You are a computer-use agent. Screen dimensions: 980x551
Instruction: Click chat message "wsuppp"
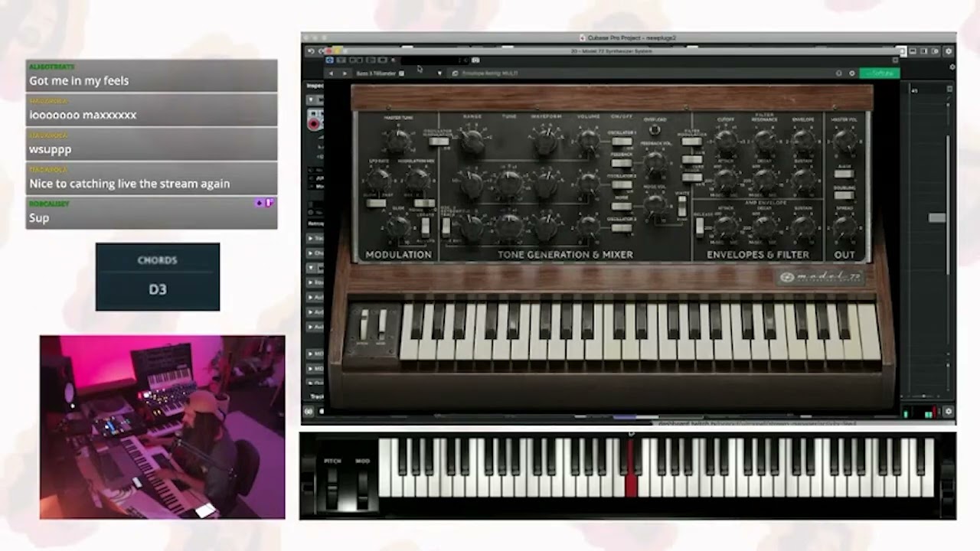(x=50, y=149)
